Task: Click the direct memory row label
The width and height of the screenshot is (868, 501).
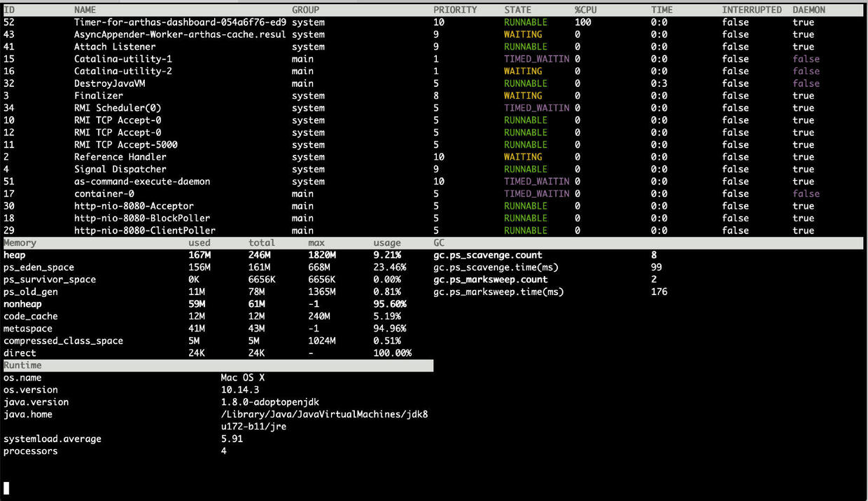Action: [20, 353]
